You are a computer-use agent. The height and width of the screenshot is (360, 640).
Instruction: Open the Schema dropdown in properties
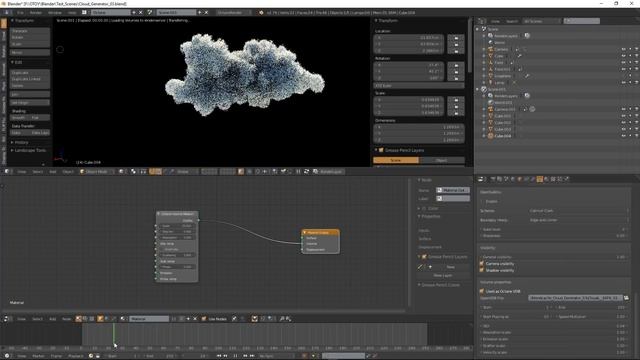(579, 211)
